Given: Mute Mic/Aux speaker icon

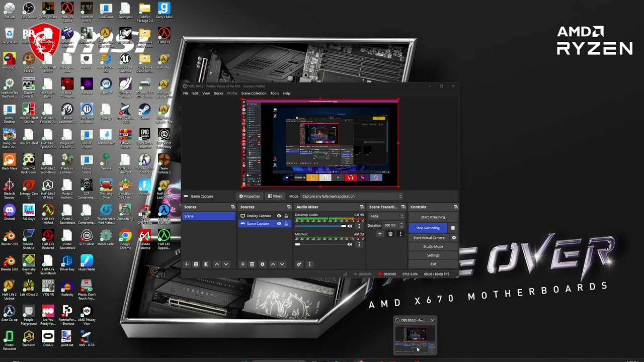Looking at the screenshot, I should tap(350, 244).
